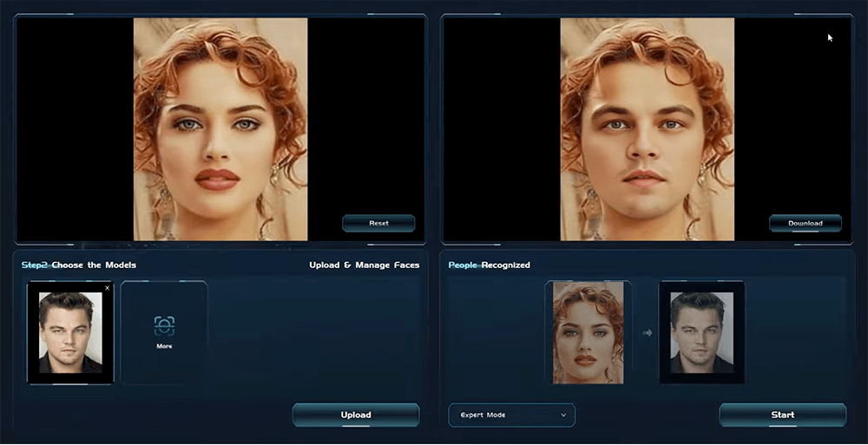Click the People Recognized heading
The width and height of the screenshot is (868, 445).
click(490, 265)
